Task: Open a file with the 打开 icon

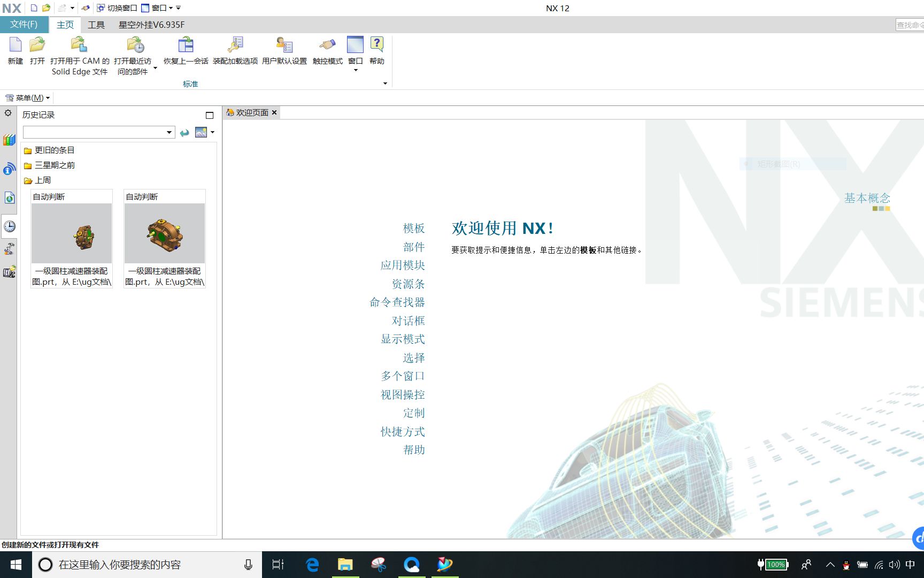Action: pos(37,45)
